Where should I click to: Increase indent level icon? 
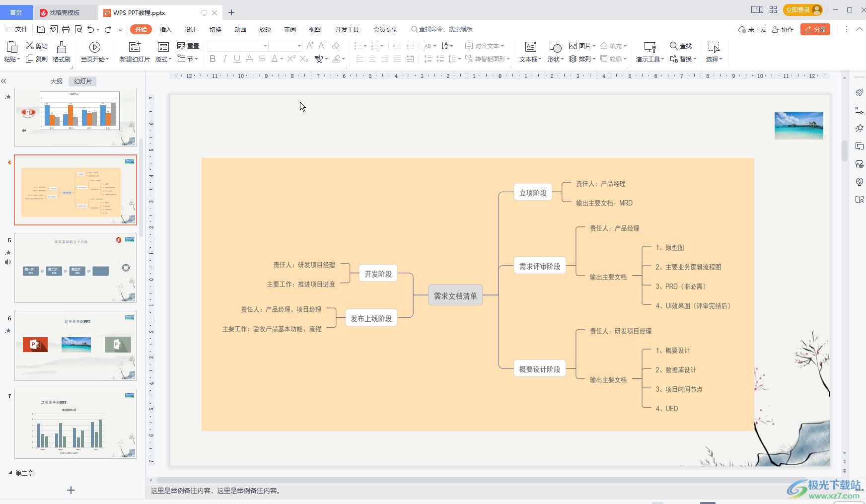pos(410,46)
